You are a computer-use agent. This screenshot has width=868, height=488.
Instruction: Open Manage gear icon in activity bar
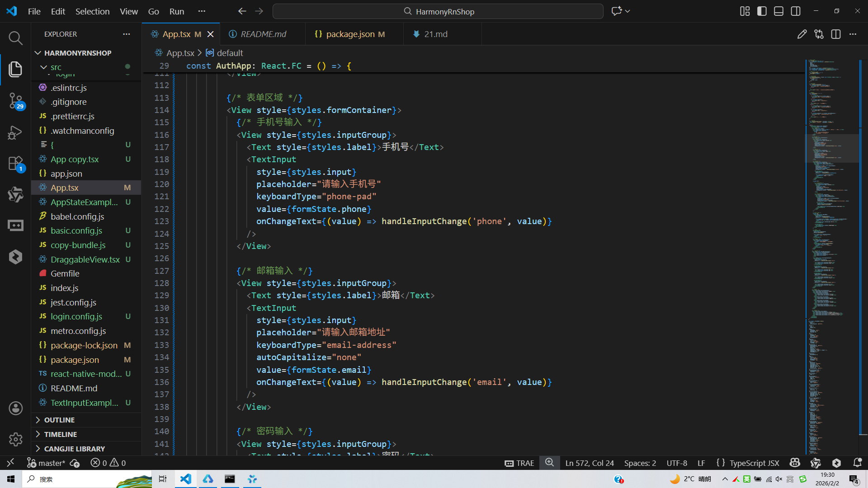click(15, 439)
